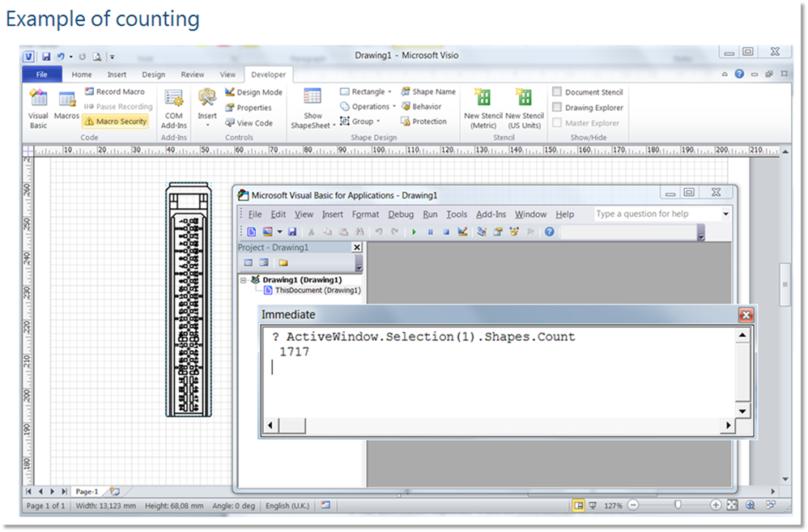Open Visio Help question mark icon

[739, 74]
